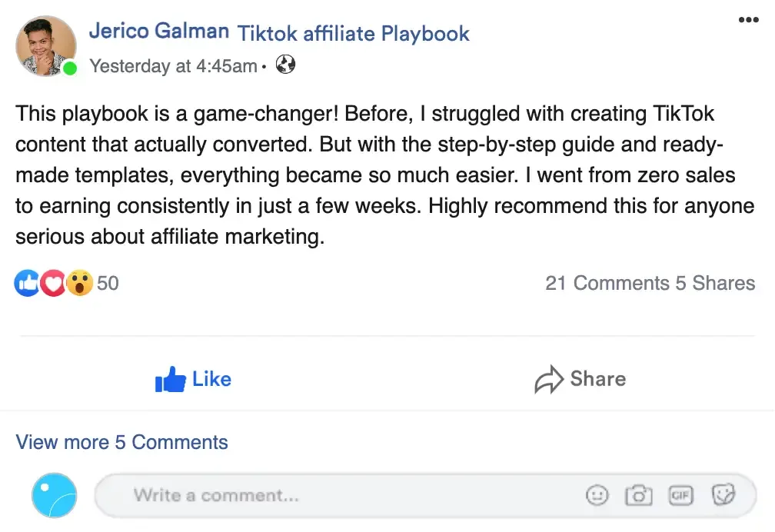The width and height of the screenshot is (775, 532).
Task: Open the Tiktok affiliate Playbook link
Action: [x=353, y=34]
